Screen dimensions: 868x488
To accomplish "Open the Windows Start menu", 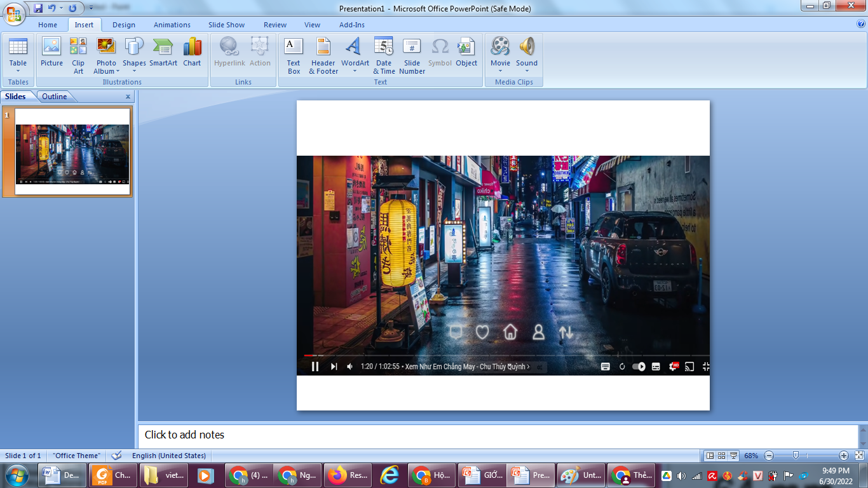I will [17, 475].
